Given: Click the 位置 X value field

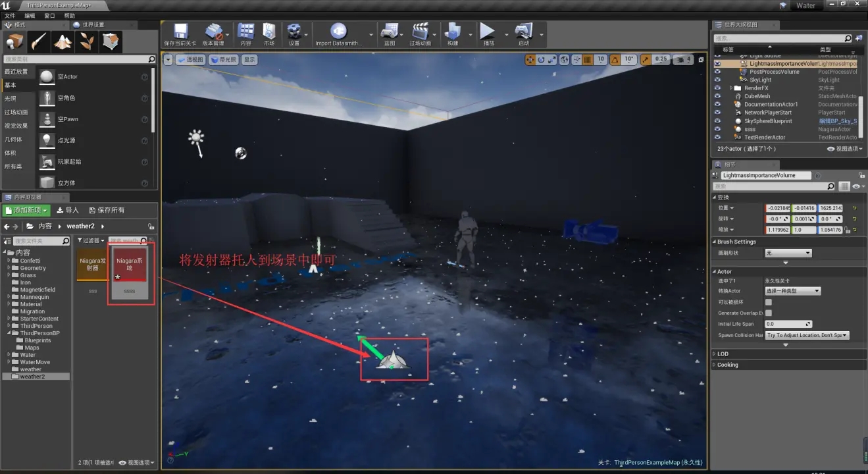Looking at the screenshot, I should coord(777,208).
